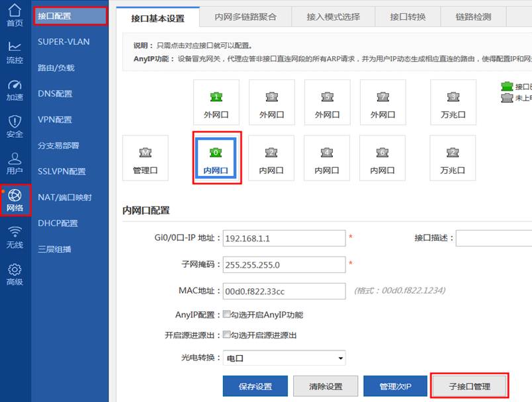Open the 高级 advanced settings section

click(x=15, y=275)
